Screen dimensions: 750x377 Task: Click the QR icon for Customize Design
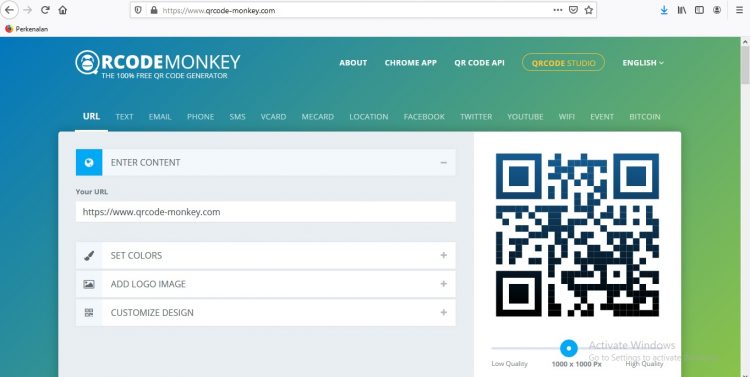click(x=88, y=313)
